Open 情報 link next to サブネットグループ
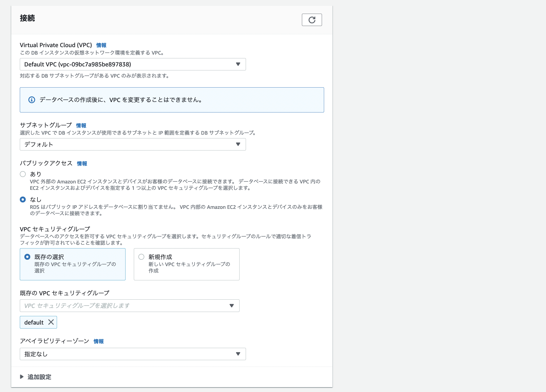Image resolution: width=546 pixels, height=392 pixels. [x=81, y=126]
